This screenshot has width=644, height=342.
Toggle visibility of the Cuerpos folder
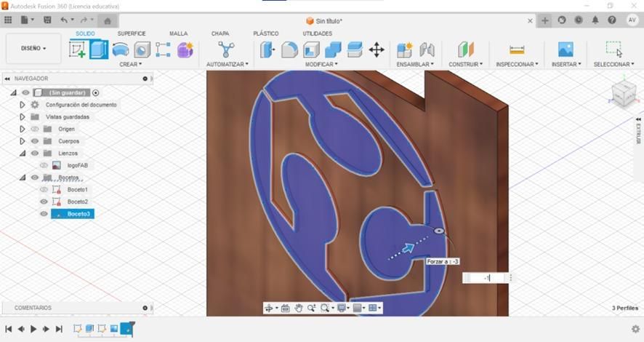tap(35, 141)
